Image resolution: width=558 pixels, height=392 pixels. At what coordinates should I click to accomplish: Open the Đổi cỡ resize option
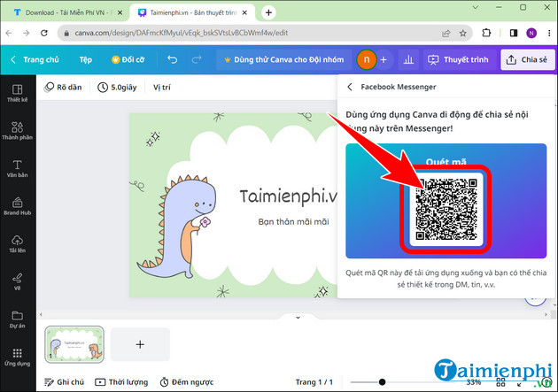(128, 59)
